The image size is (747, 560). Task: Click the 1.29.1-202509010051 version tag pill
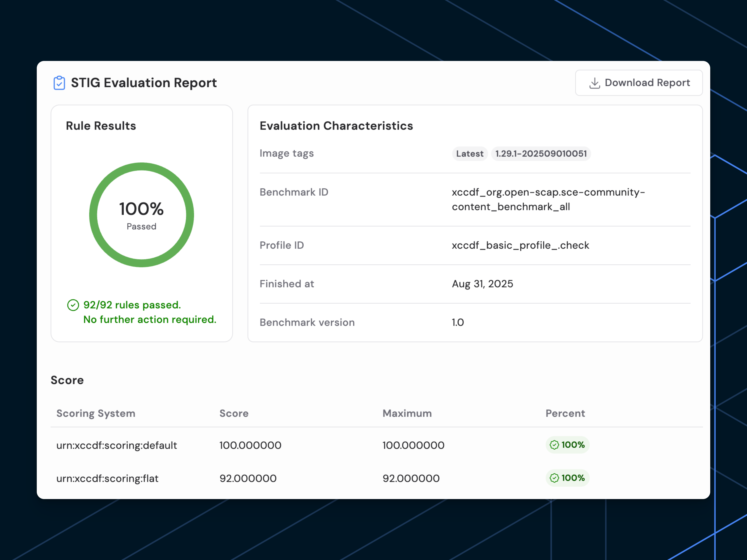(x=541, y=154)
